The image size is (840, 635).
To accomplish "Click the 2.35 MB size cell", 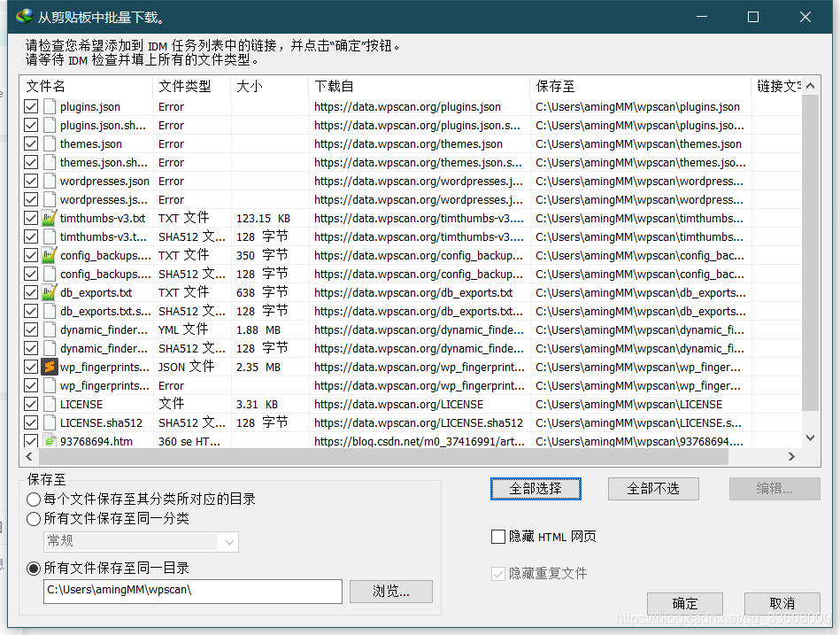I will tap(258, 367).
